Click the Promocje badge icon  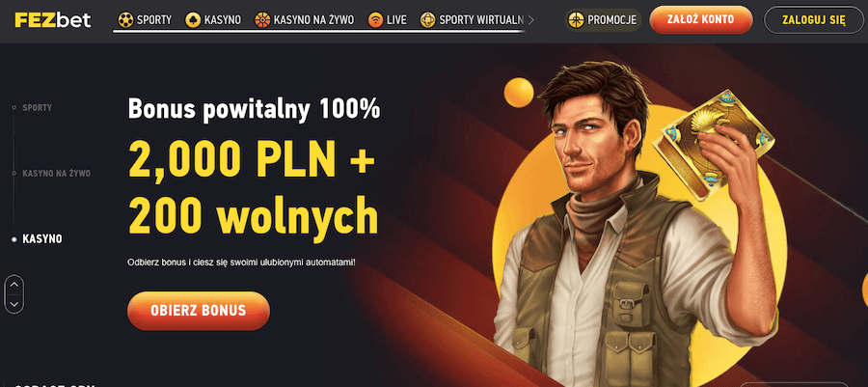pyautogui.click(x=577, y=20)
